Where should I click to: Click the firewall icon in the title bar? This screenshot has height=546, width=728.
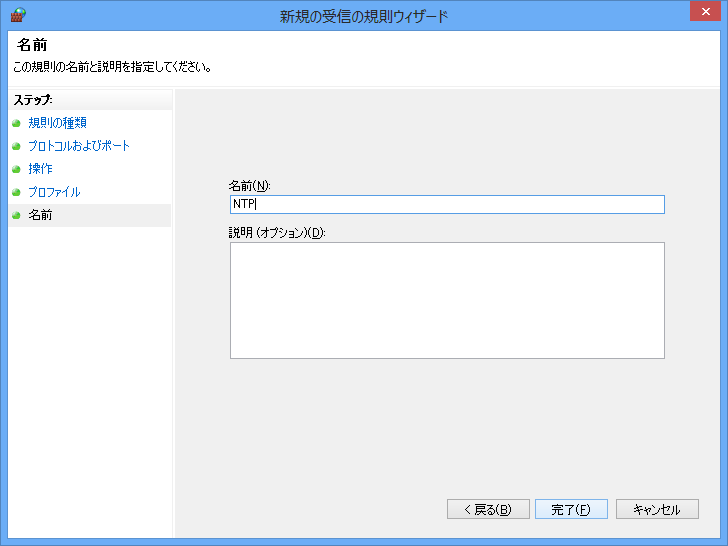17,15
